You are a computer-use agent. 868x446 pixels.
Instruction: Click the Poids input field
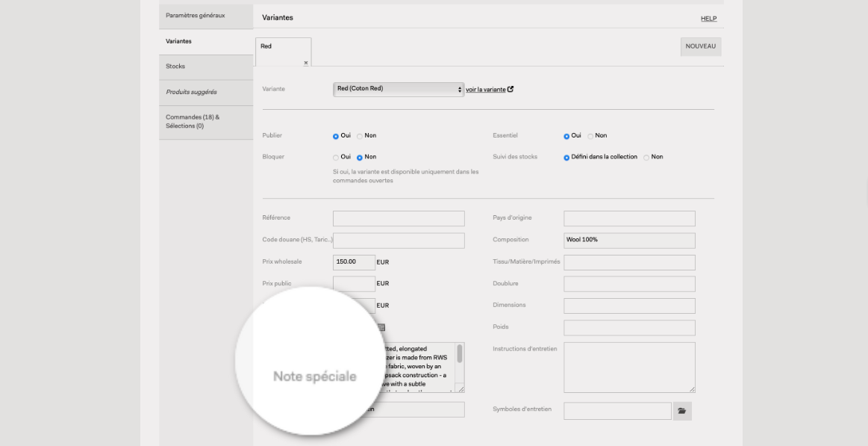coord(629,327)
